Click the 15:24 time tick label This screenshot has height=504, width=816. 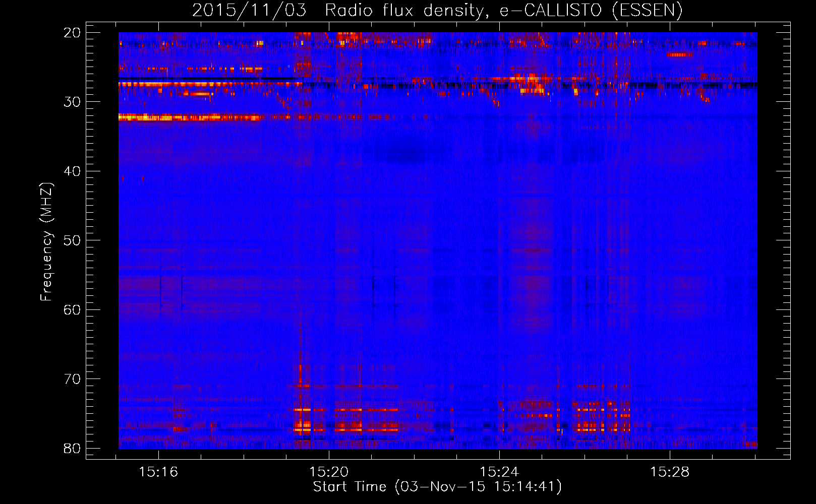coord(499,472)
